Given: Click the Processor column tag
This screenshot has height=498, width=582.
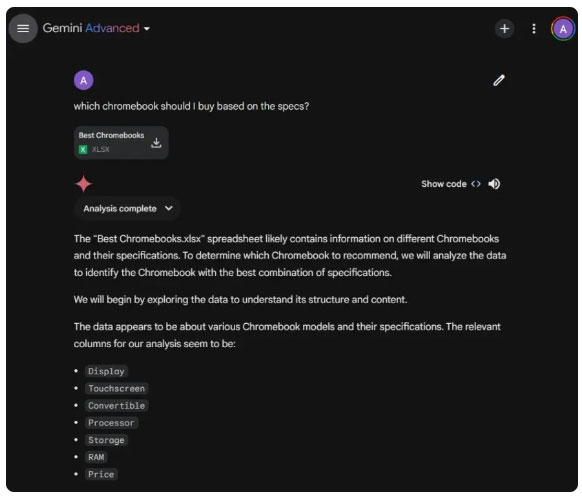Looking at the screenshot, I should click(x=111, y=423).
